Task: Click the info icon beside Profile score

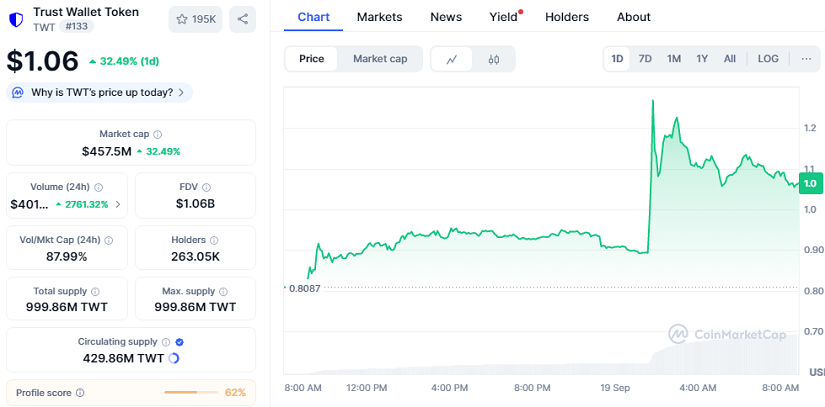Action: pyautogui.click(x=80, y=393)
